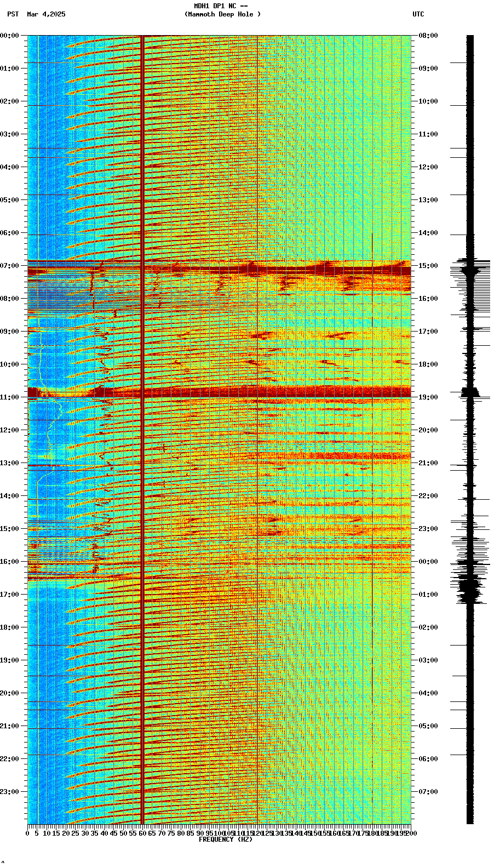Image resolution: width=494 pixels, height=868 pixels.
Task: Click the broadband red event band near 11:00 PST
Action: click(x=219, y=392)
